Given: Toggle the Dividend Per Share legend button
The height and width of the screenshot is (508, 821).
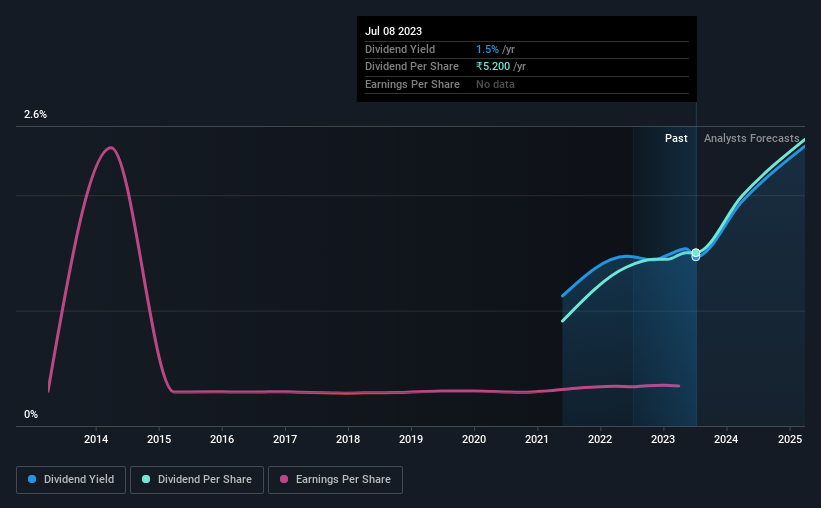Looking at the screenshot, I should pos(197,479).
